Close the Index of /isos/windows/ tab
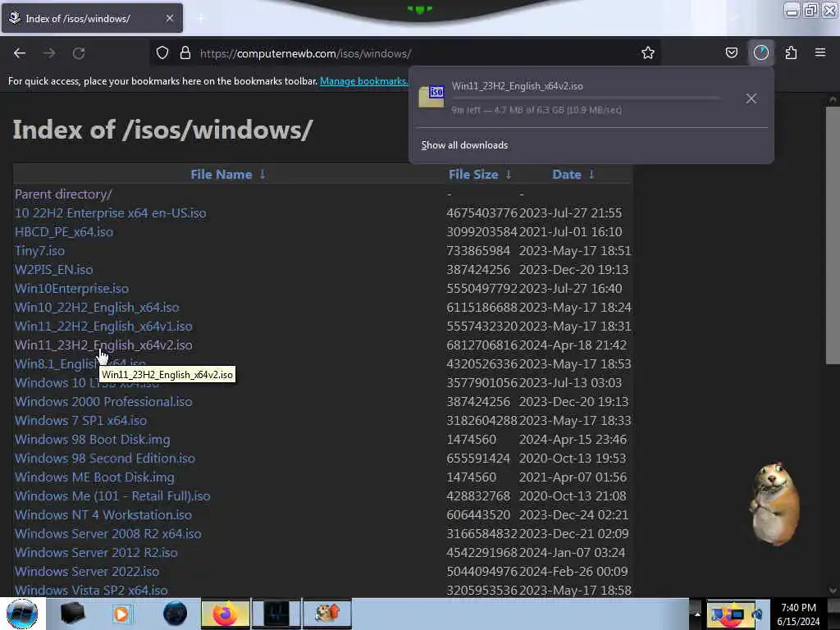Image resolution: width=840 pixels, height=630 pixels. tap(170, 18)
